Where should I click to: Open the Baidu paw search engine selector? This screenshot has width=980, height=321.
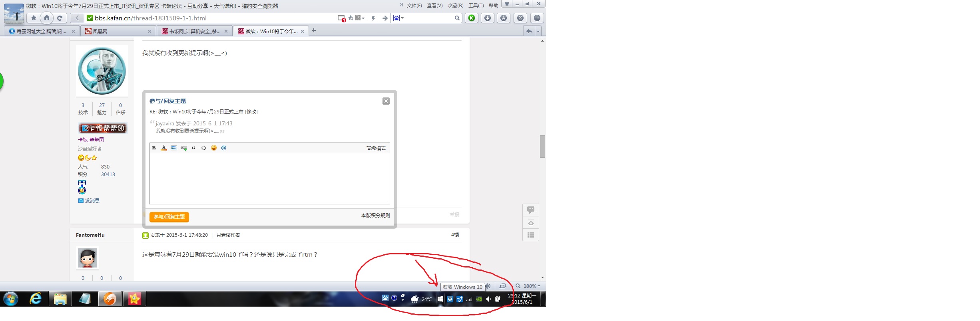click(398, 18)
